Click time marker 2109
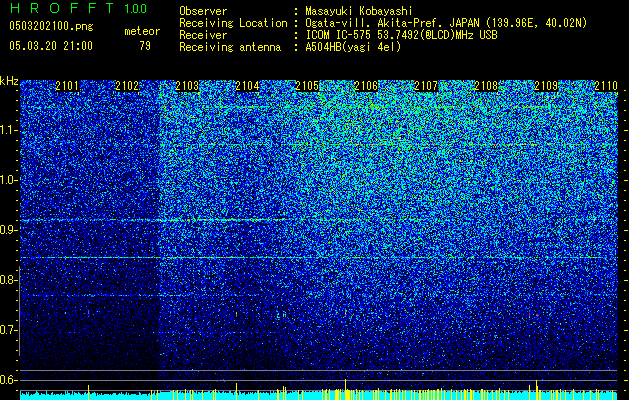 click(546, 85)
